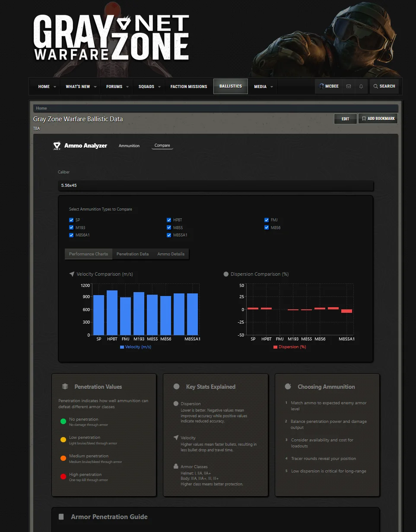
Task: Uncheck the M855A1 ammunition checkbox
Action: tap(169, 235)
